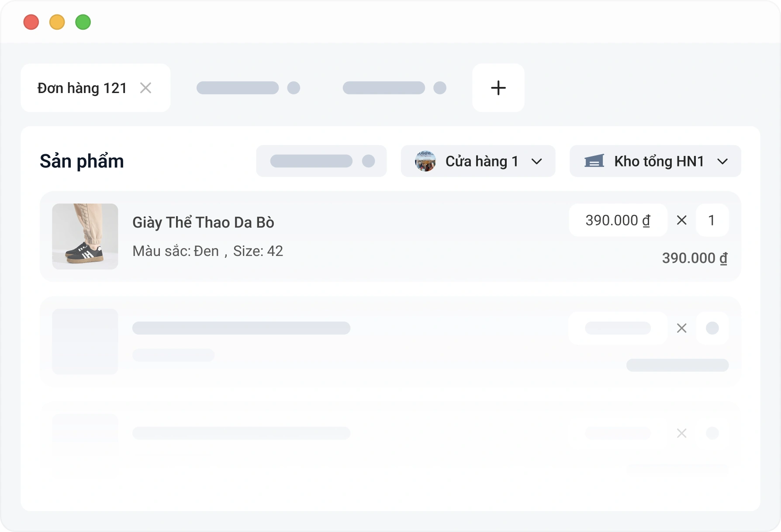Open the second placeholder order tab
The width and height of the screenshot is (781, 532).
[x=248, y=88]
